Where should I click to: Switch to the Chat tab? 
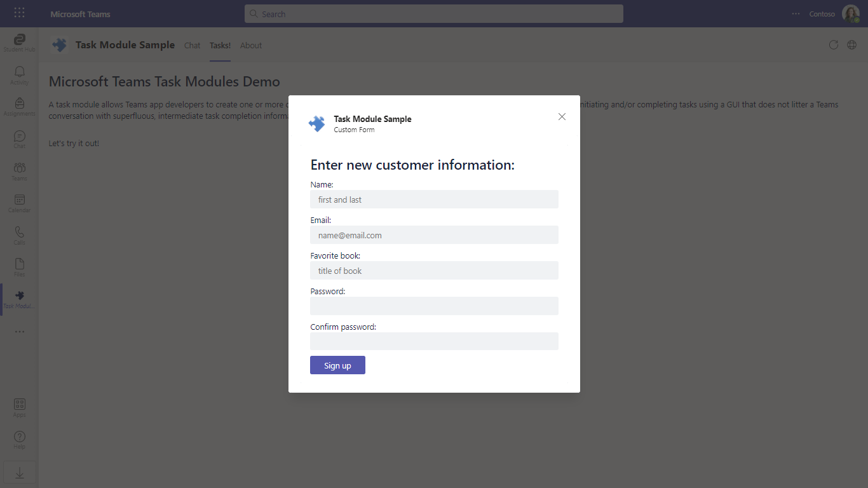point(192,45)
